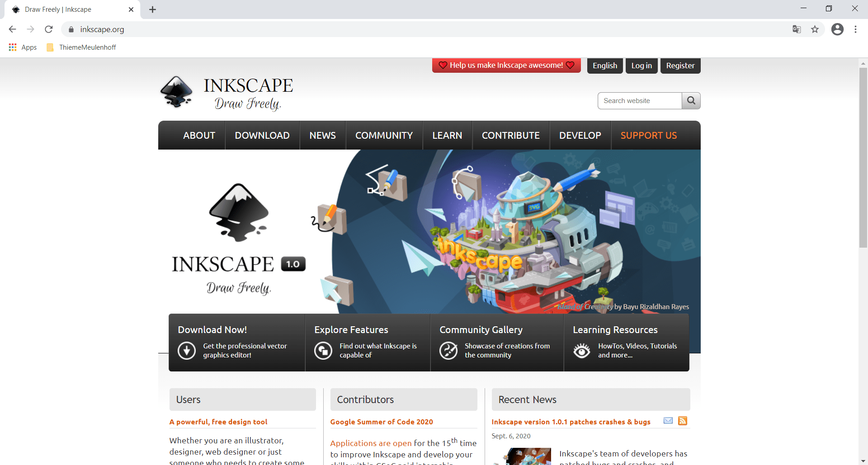Click the Explore Features icon
Viewport: 868px width, 465px height.
[323, 350]
